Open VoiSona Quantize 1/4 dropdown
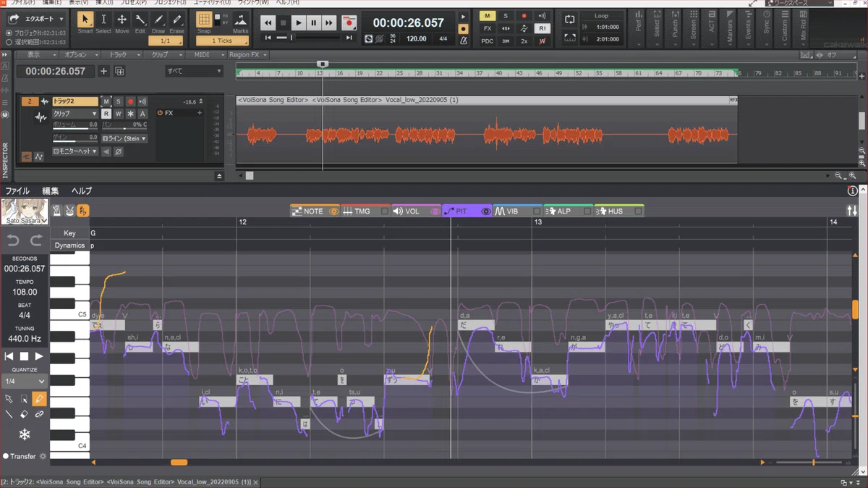868x488 pixels. 25,381
